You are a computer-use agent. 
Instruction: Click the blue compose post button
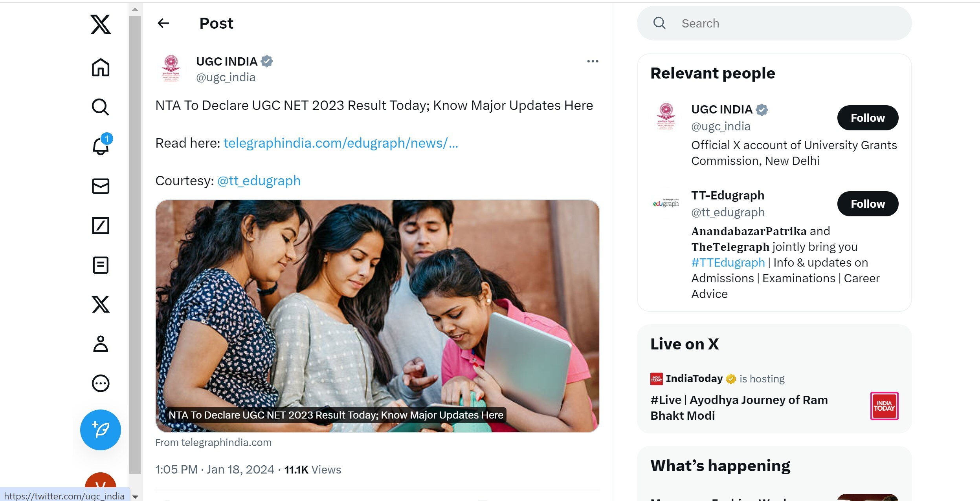(x=101, y=430)
